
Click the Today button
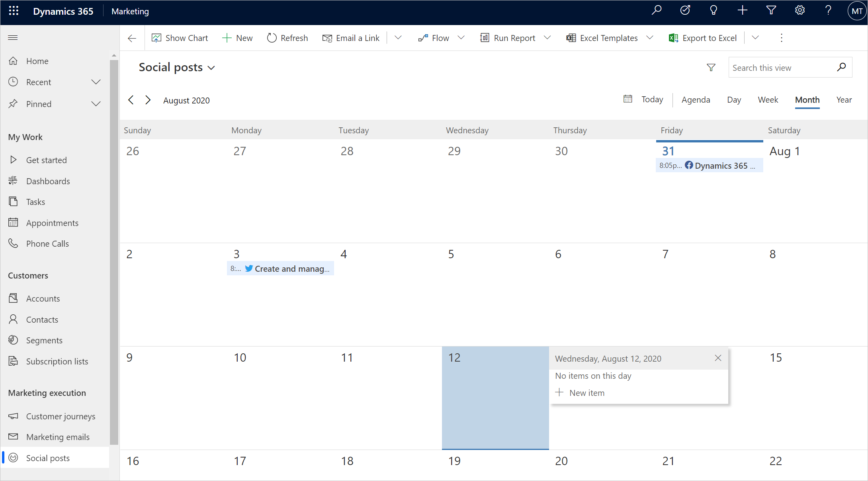coord(645,99)
